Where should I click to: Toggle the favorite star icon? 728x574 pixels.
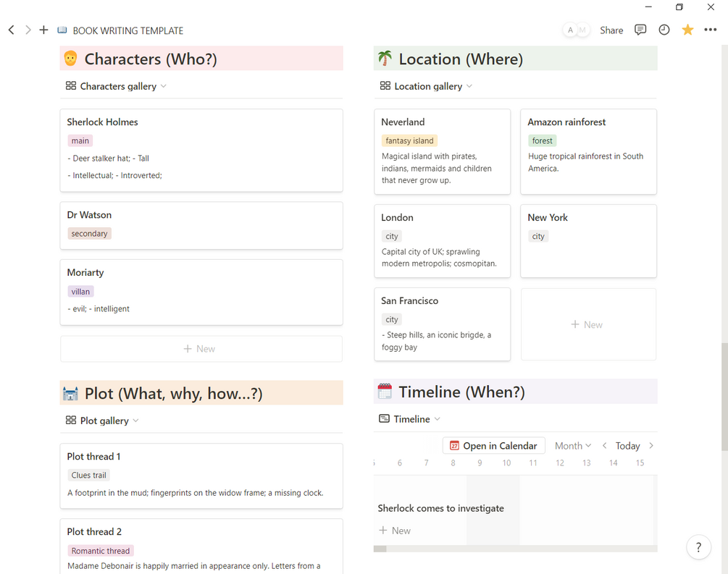[x=687, y=30]
